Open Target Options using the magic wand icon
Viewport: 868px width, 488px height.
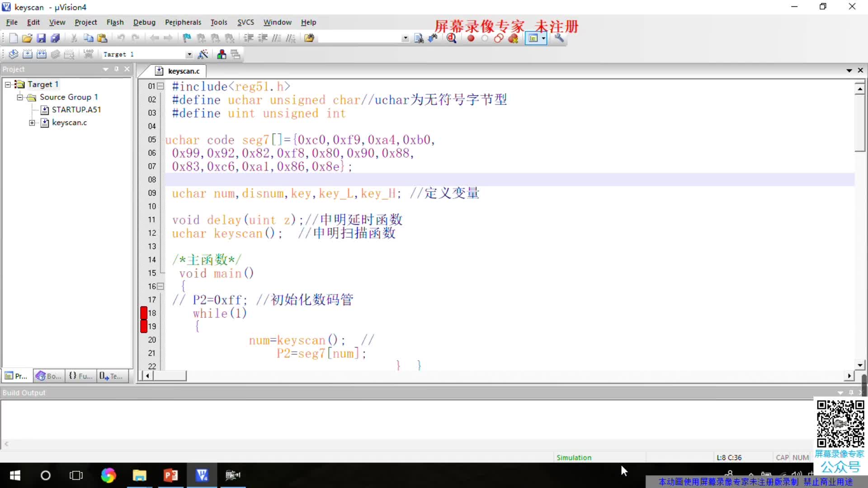click(203, 54)
